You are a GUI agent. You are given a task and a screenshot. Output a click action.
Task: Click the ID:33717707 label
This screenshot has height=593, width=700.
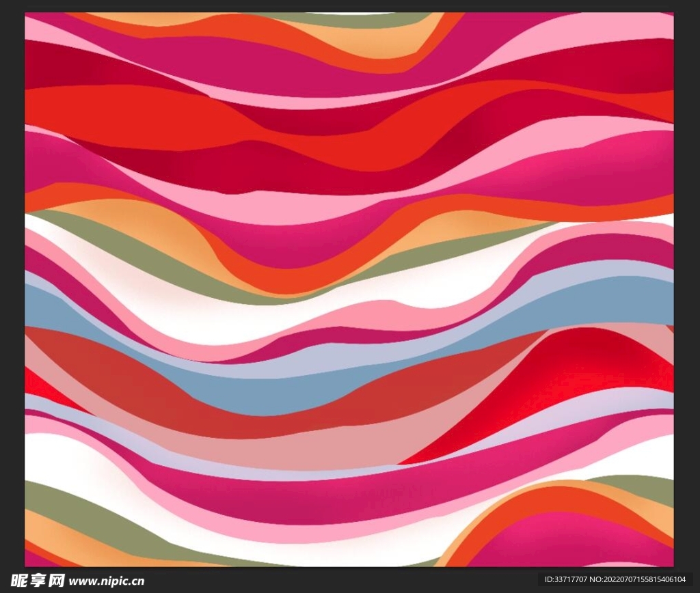(566, 580)
